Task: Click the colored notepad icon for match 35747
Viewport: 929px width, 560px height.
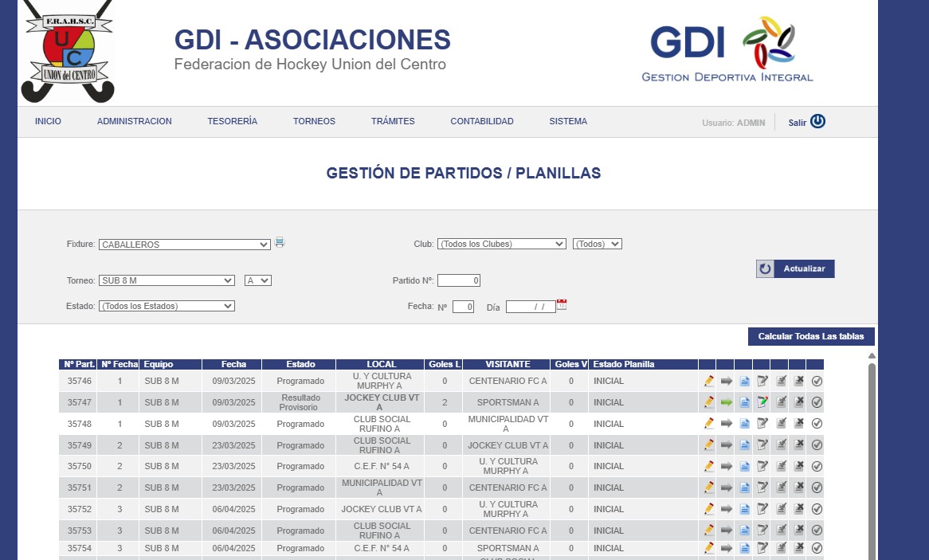Action: pos(762,403)
